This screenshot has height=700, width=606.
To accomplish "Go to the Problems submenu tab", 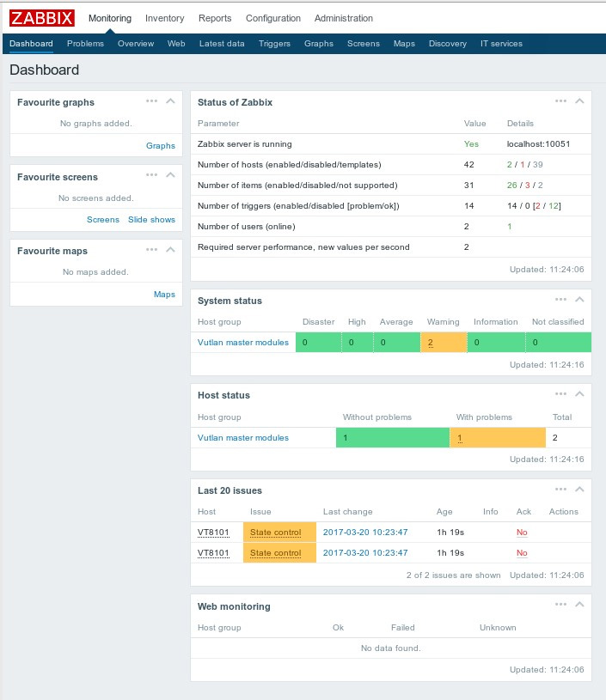I will click(85, 44).
